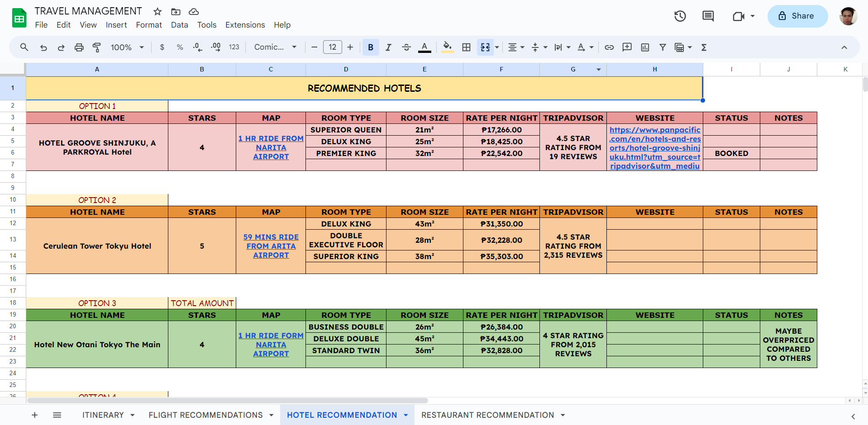Toggle italic formatting
The image size is (868, 425).
click(x=388, y=47)
